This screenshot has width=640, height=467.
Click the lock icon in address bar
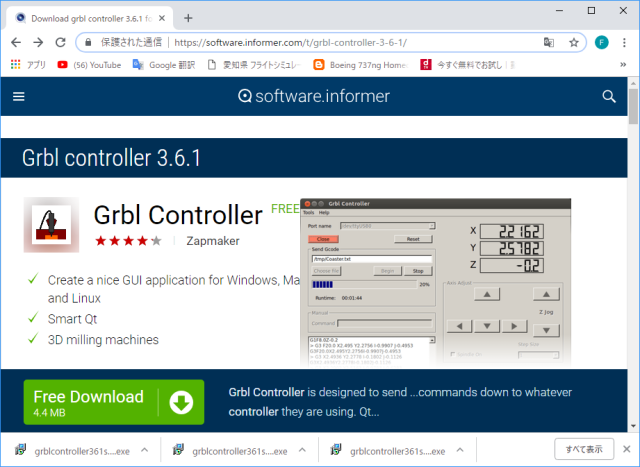(88, 42)
